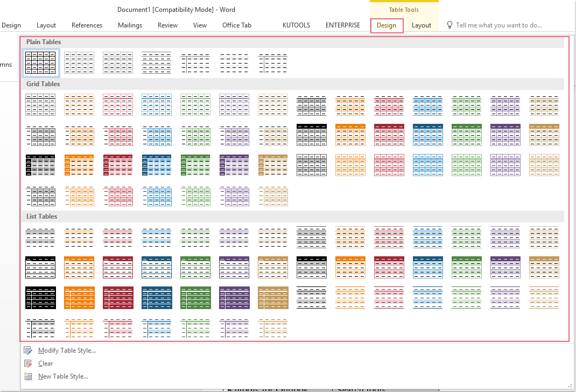Choose the solid purple List Table 5 Dark style
The height and width of the screenshot is (392, 576).
pos(234,298)
